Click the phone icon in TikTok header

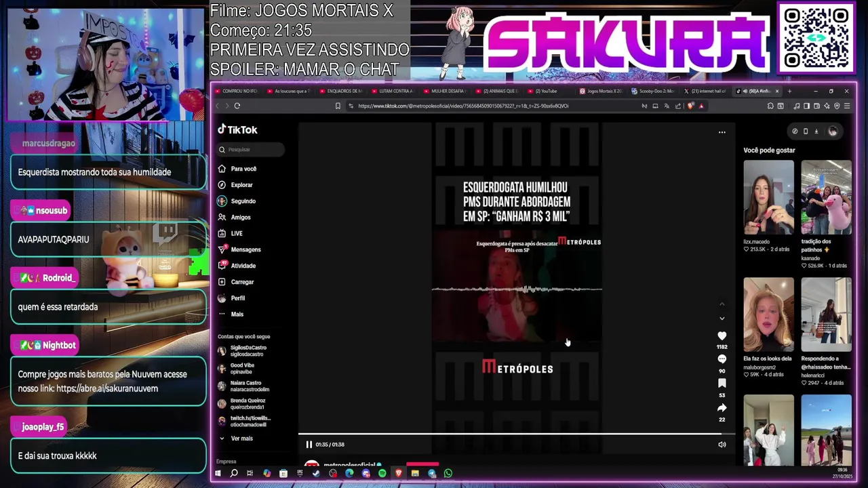(x=806, y=131)
